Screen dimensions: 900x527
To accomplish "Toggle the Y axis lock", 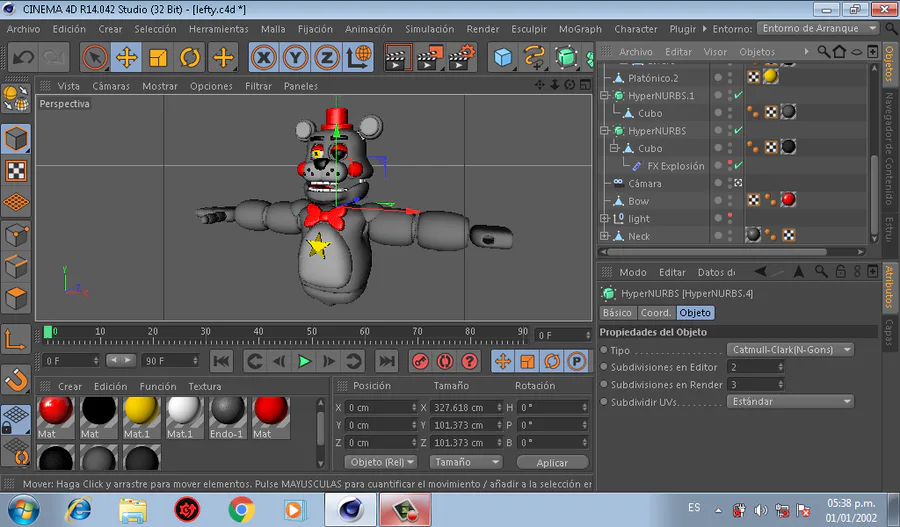I will click(295, 57).
